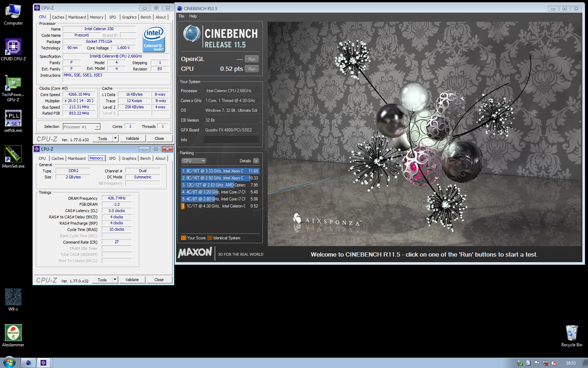Click the network tray icon

pyautogui.click(x=545, y=363)
